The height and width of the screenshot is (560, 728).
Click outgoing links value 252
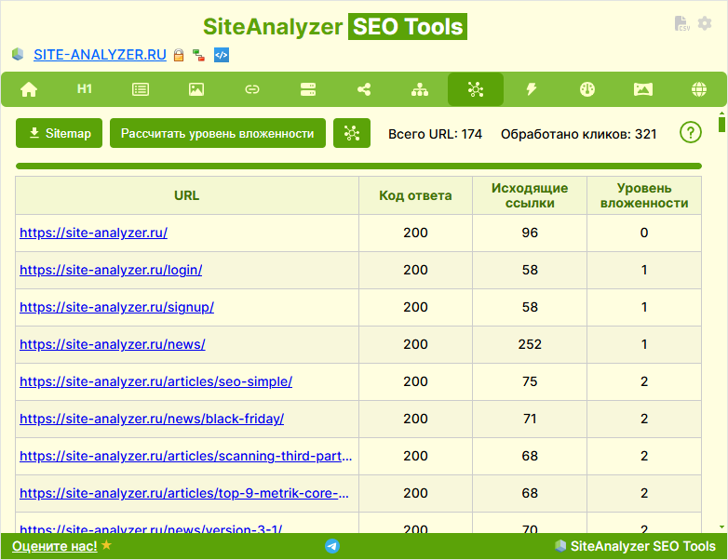coord(530,344)
